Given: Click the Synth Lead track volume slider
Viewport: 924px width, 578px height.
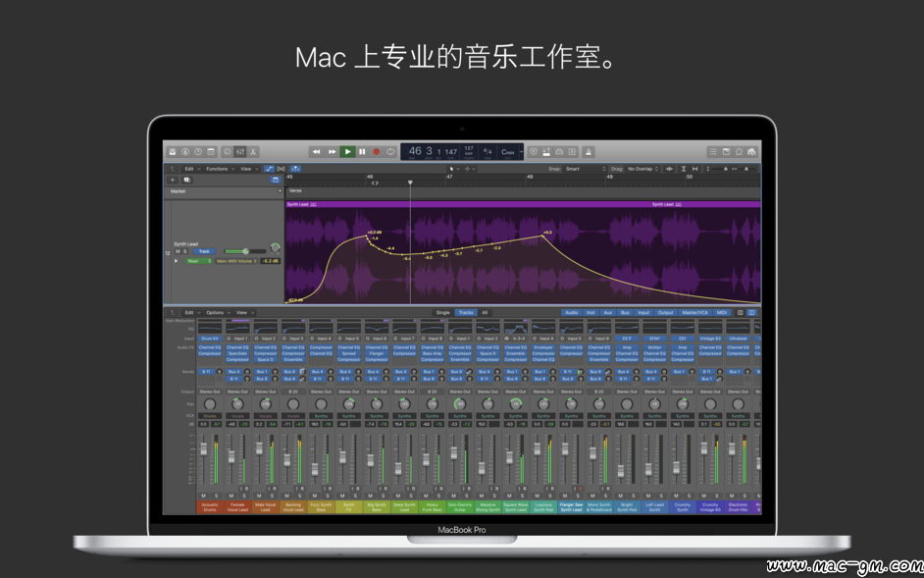Looking at the screenshot, I should (245, 251).
